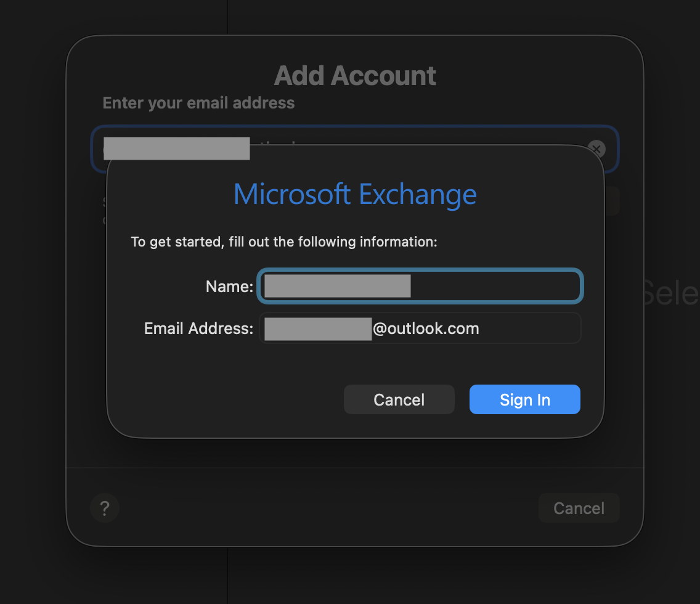The image size is (700, 604).
Task: Click the 'Name:' label
Action: coord(229,287)
